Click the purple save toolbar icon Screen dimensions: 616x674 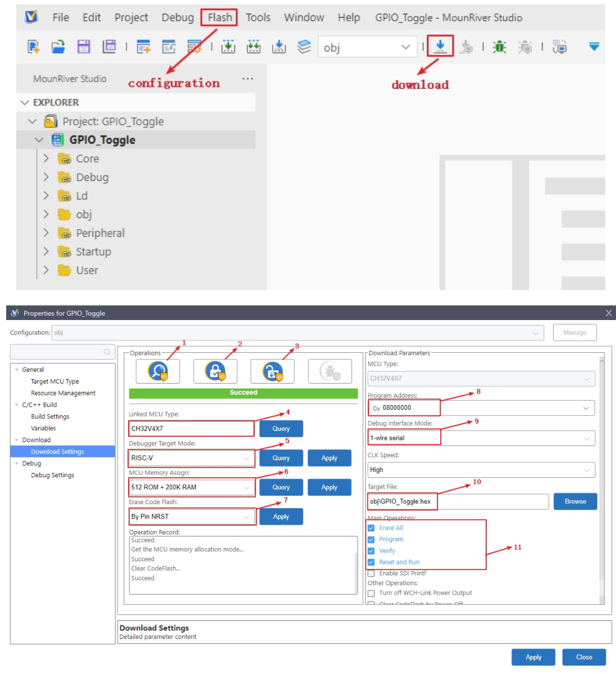83,47
